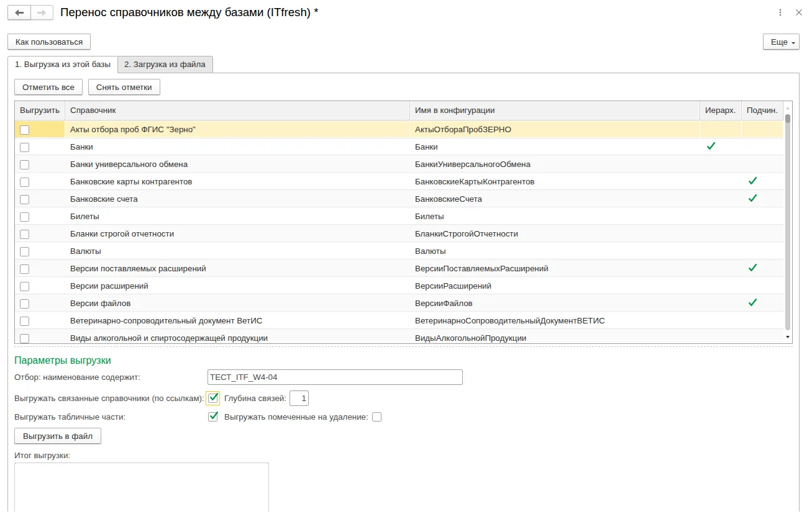Tick the export checkbox for Банки
This screenshot has width=812, height=519.
click(24, 147)
